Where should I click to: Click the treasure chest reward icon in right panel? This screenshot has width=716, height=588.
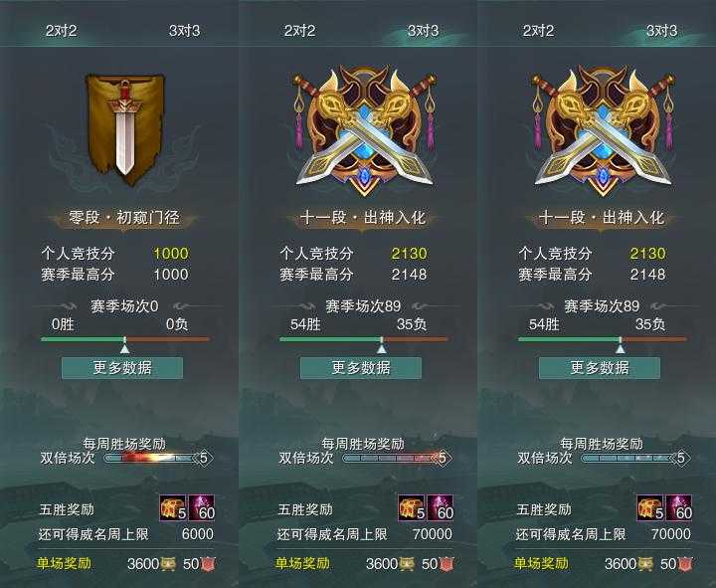[x=650, y=507]
